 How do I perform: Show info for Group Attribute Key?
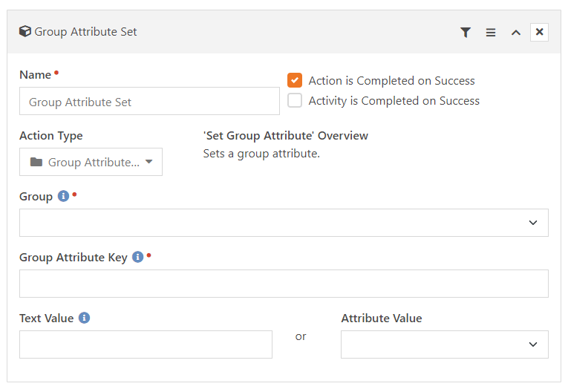point(137,257)
